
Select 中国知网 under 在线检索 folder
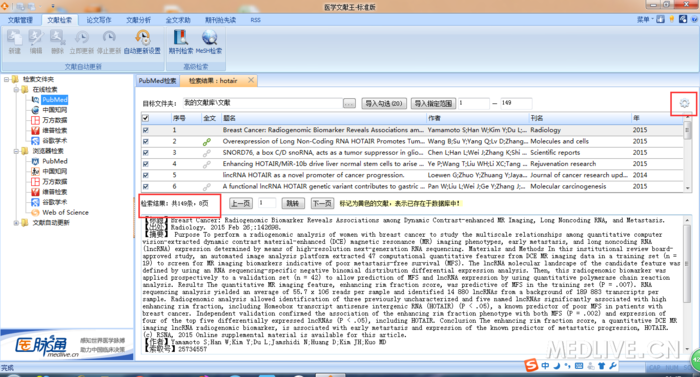pyautogui.click(x=54, y=110)
